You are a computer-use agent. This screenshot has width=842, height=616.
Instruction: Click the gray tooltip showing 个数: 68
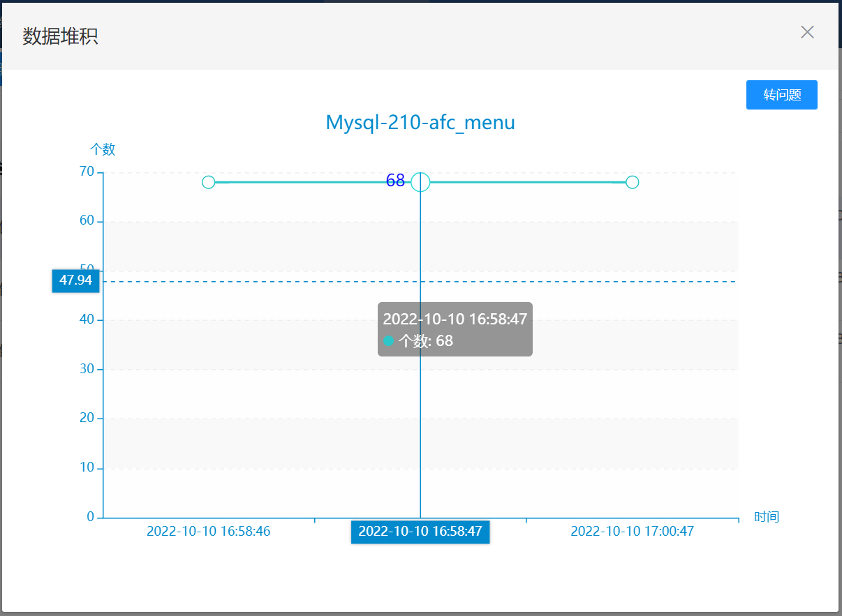click(x=455, y=329)
